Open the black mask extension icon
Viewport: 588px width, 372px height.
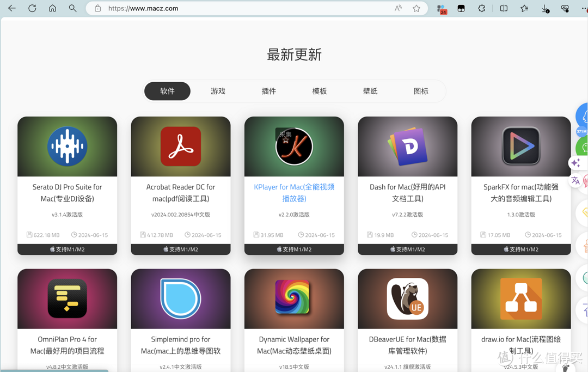pyautogui.click(x=461, y=9)
